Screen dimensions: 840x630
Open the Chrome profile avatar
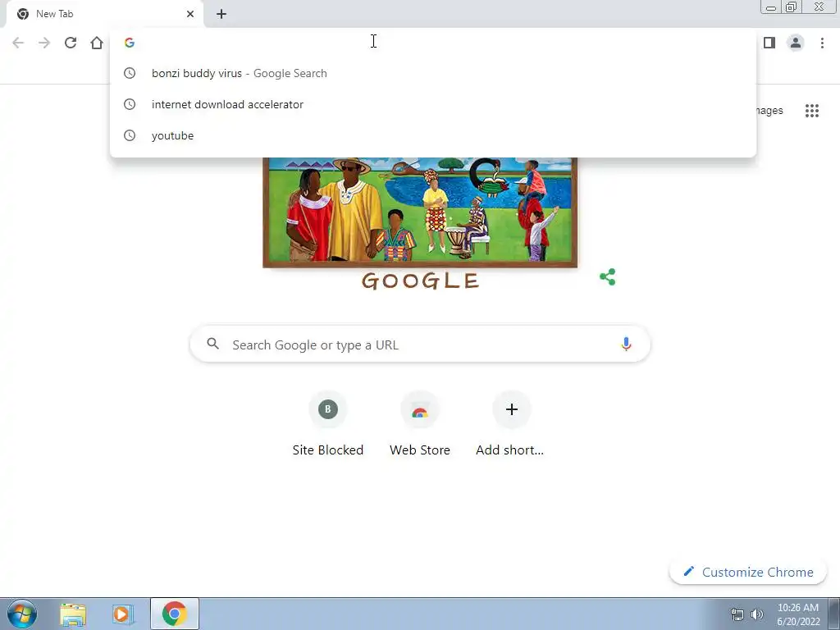click(796, 43)
